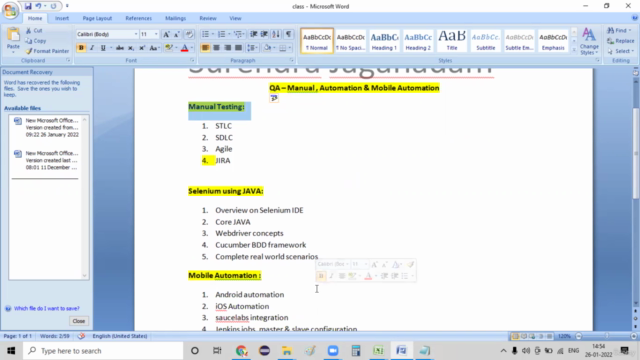Go to the Review tab
Viewport: 640px width, 360px height.
click(208, 18)
